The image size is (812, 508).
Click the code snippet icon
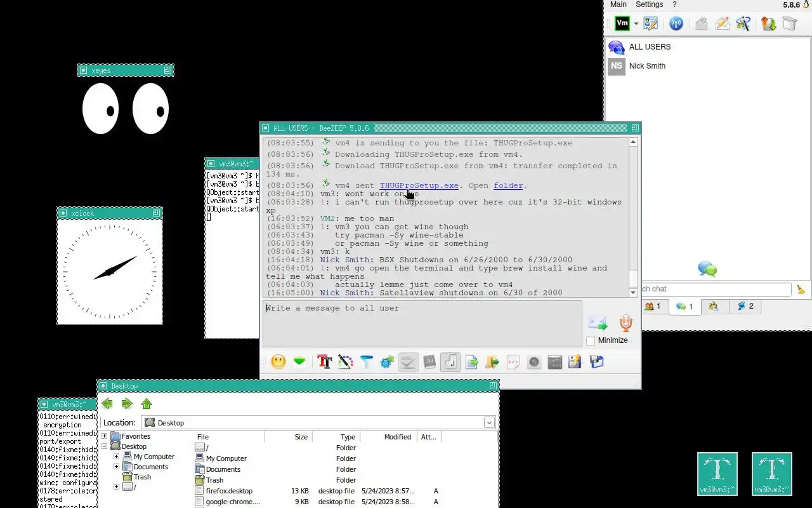(513, 362)
